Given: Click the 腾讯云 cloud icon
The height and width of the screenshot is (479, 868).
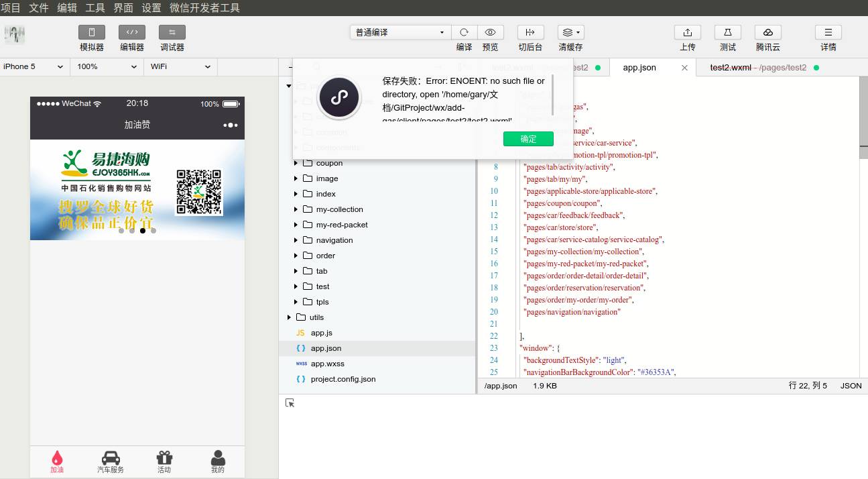Looking at the screenshot, I should 768,32.
